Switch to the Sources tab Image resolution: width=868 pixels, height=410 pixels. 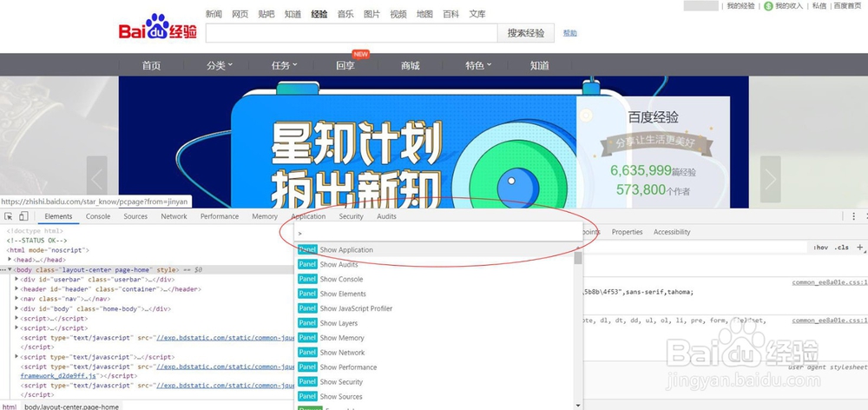coord(135,216)
